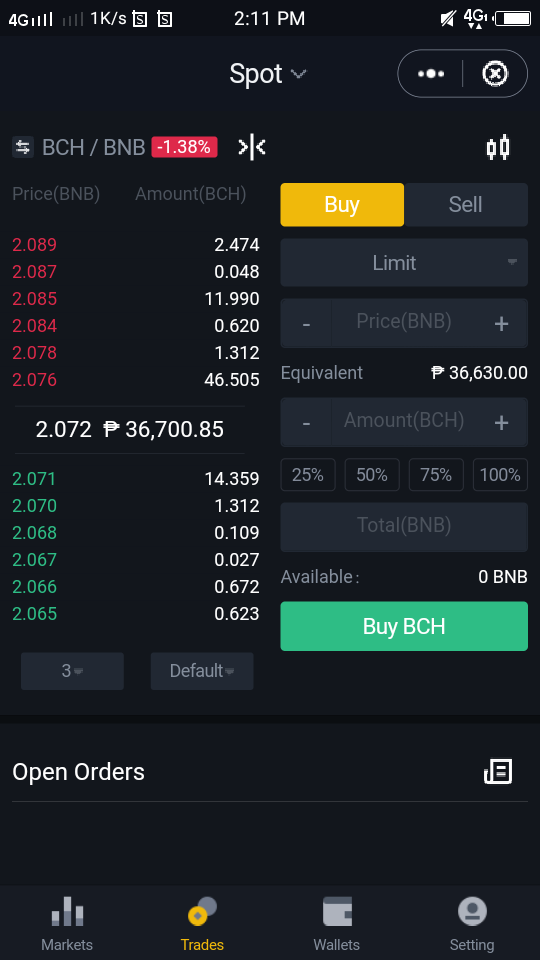Screen dimensions: 540x960
Task: Open the three-dot more options menu
Action: coord(431,73)
